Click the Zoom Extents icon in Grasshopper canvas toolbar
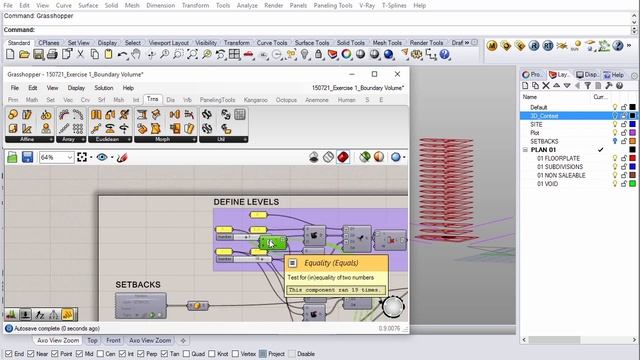This screenshot has width=640, height=360. click(x=82, y=157)
